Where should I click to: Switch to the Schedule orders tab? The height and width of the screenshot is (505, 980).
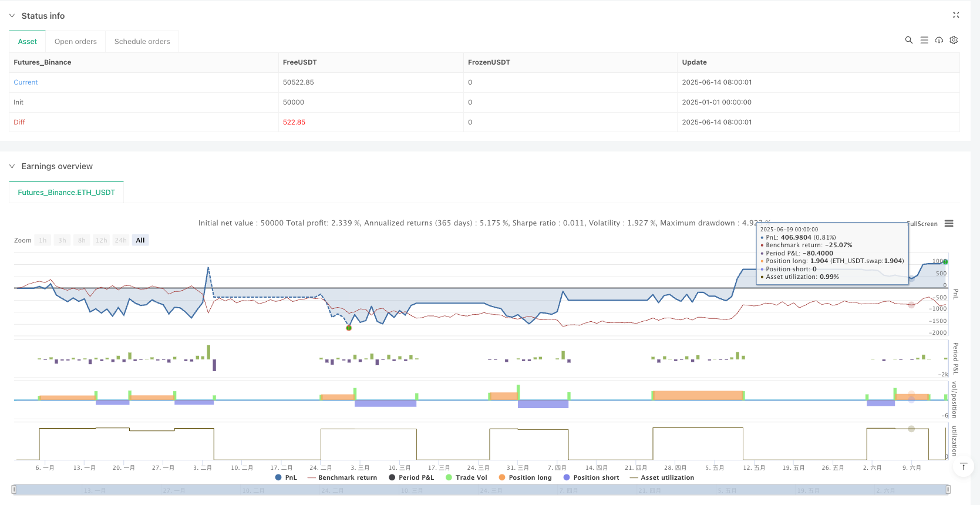click(142, 42)
